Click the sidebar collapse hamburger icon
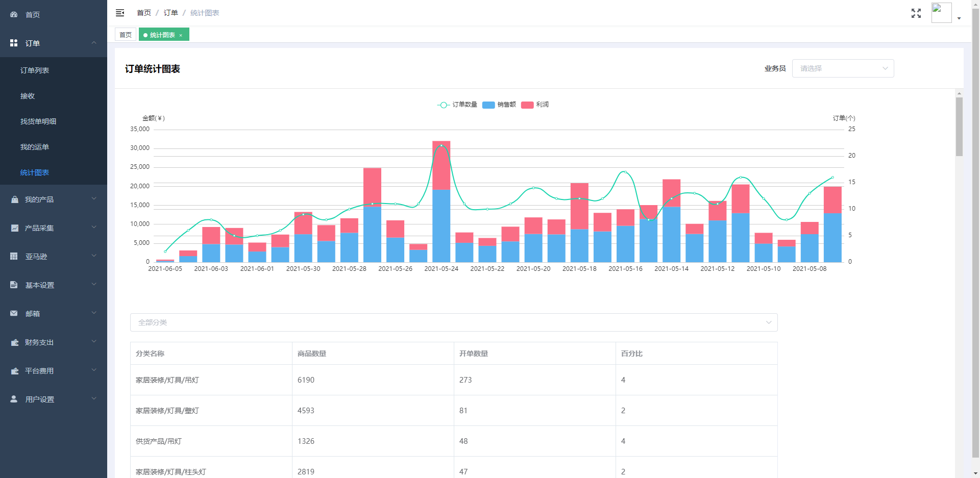The image size is (980, 478). pyautogui.click(x=120, y=13)
